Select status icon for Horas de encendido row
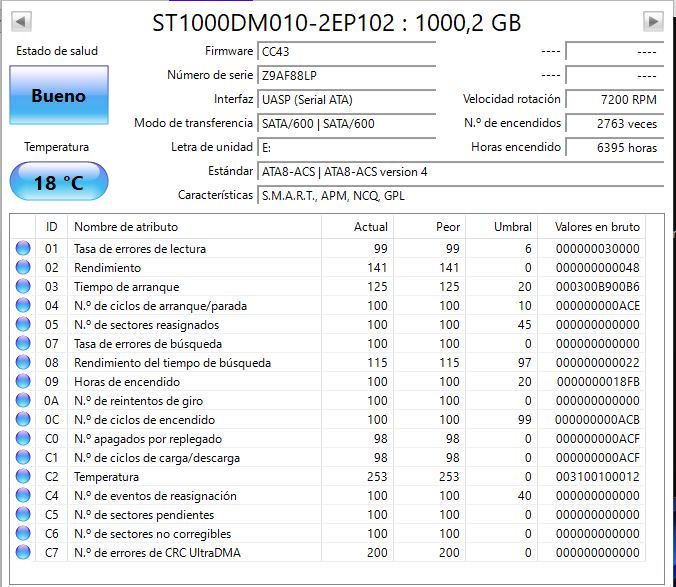Viewport: 676px width, 587px height. tap(23, 381)
